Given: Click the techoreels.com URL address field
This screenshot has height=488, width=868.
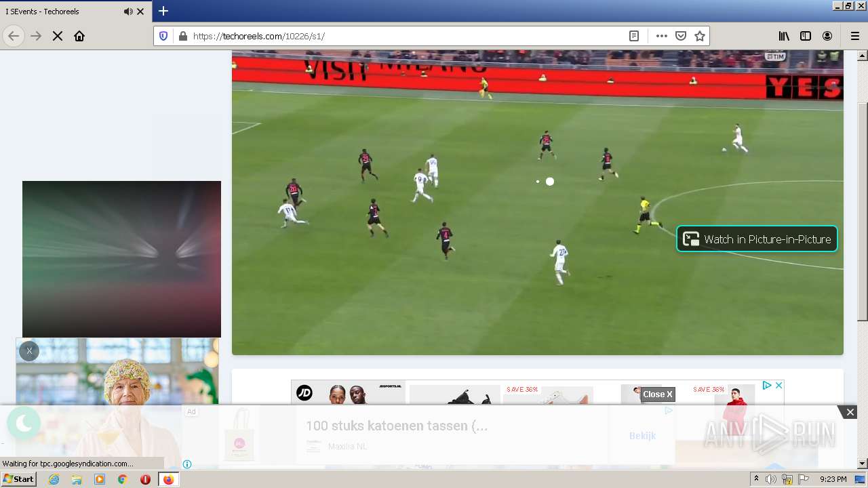Looking at the screenshot, I should coord(406,36).
